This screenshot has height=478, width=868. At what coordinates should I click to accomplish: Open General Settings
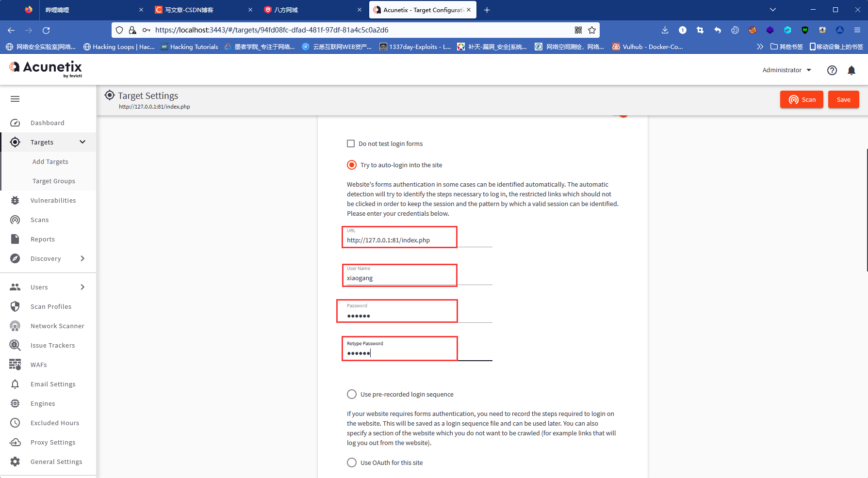click(x=56, y=462)
